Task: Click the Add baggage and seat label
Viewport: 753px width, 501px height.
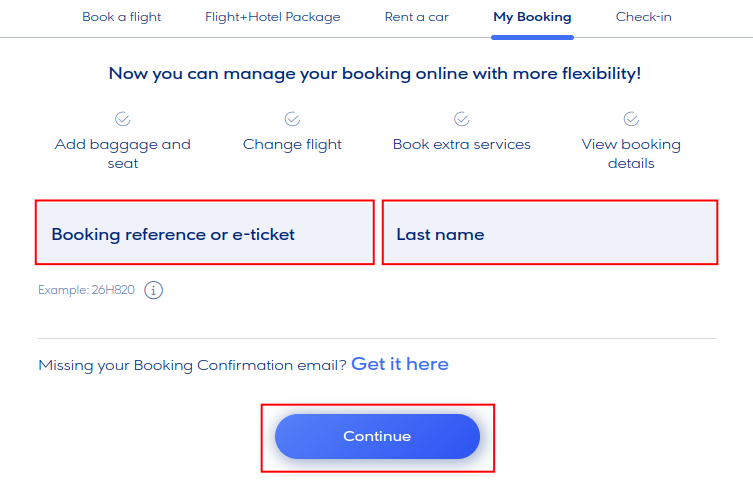Action: [x=122, y=153]
